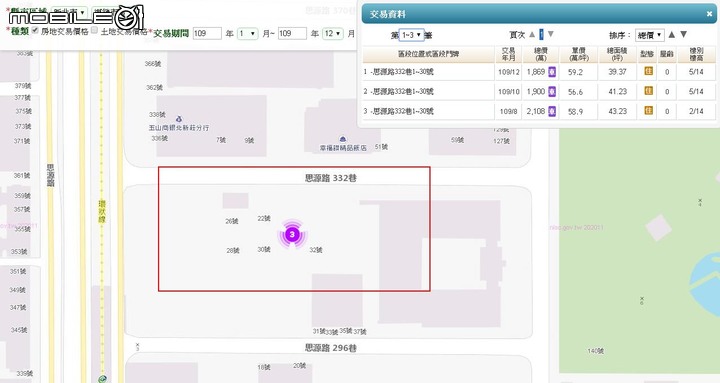Viewport: 720px width, 383px height.
Task: Go to next page with down arrow beside 頁次
Action: (x=551, y=34)
